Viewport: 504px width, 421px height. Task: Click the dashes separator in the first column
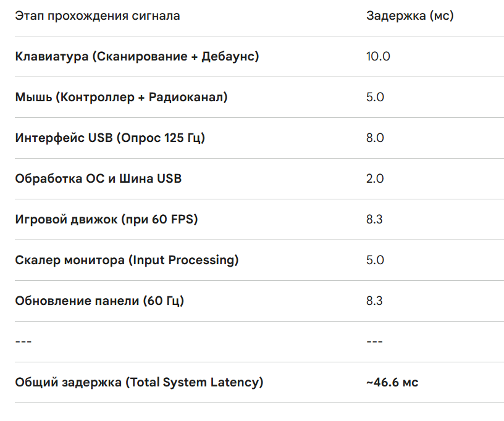coord(23,341)
